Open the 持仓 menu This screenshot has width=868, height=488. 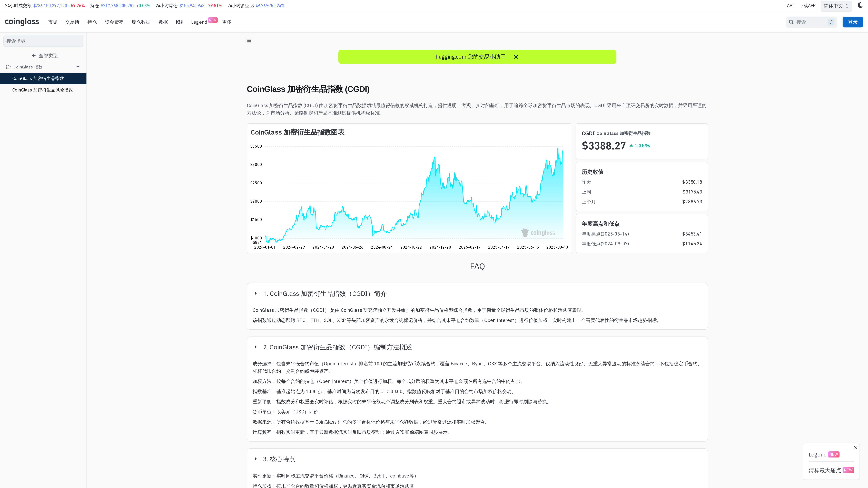tap(92, 22)
